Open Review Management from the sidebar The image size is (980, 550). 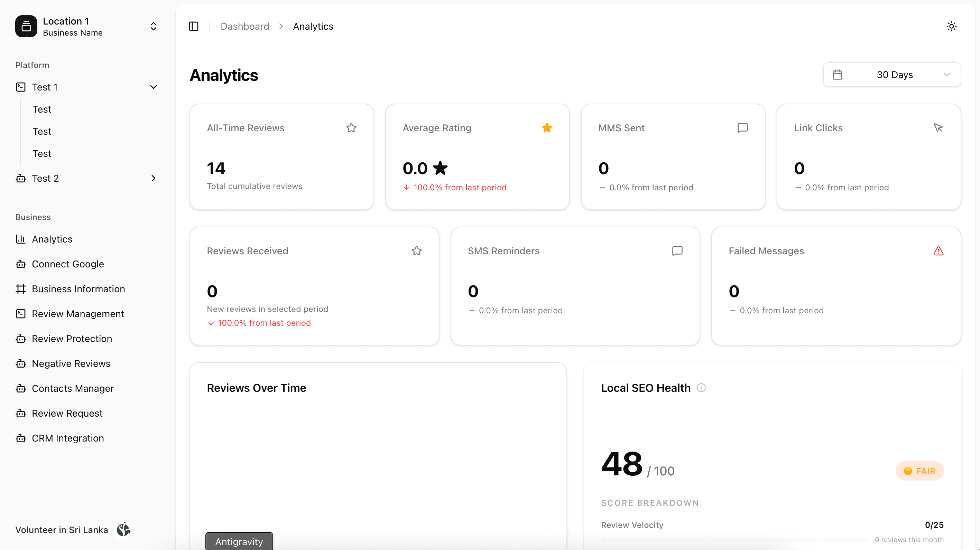pos(78,314)
